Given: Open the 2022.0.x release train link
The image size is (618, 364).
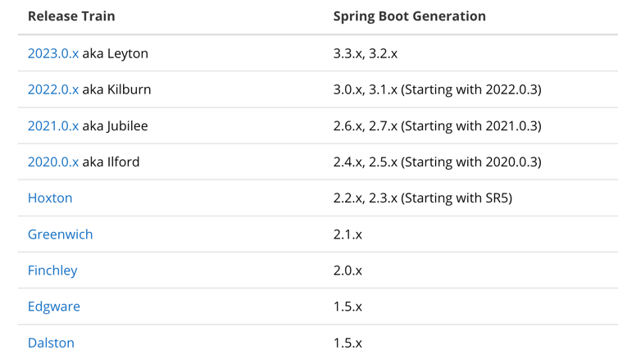Looking at the screenshot, I should point(53,90).
